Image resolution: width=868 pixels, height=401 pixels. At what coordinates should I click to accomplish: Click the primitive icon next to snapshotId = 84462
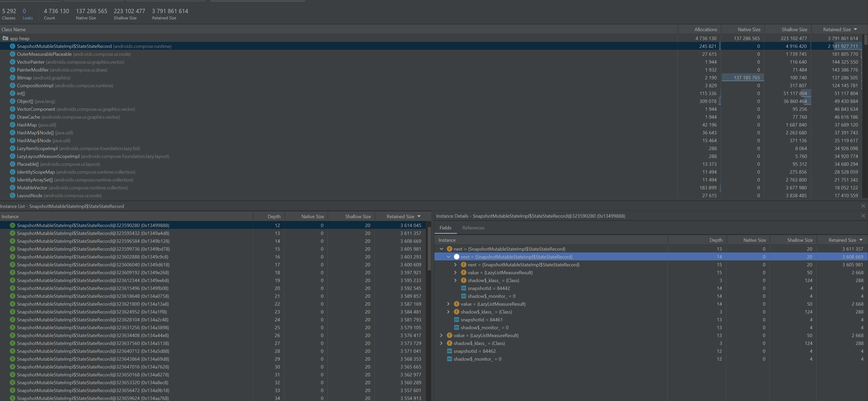[449, 351]
